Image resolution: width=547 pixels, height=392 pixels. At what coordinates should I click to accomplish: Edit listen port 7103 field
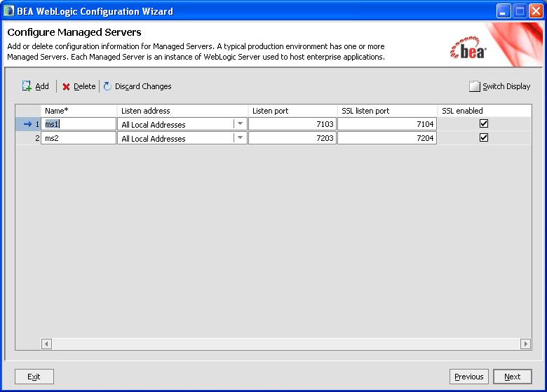292,124
